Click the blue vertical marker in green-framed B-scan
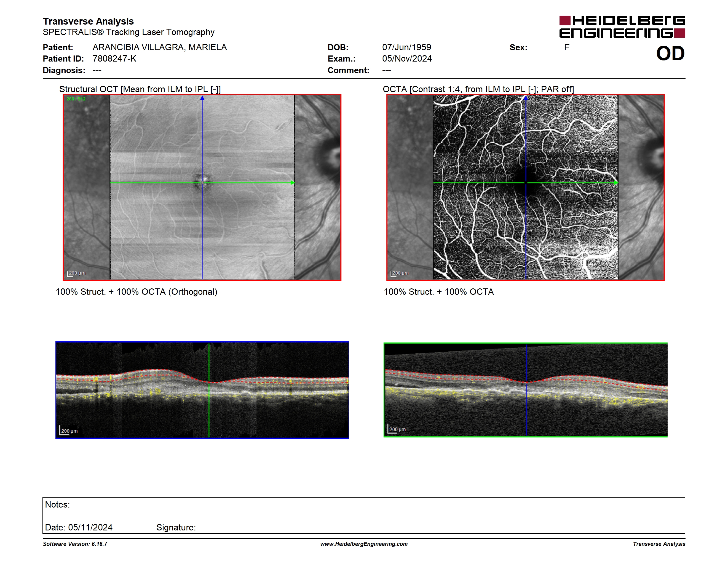The height and width of the screenshot is (563, 728). pyautogui.click(x=526, y=390)
